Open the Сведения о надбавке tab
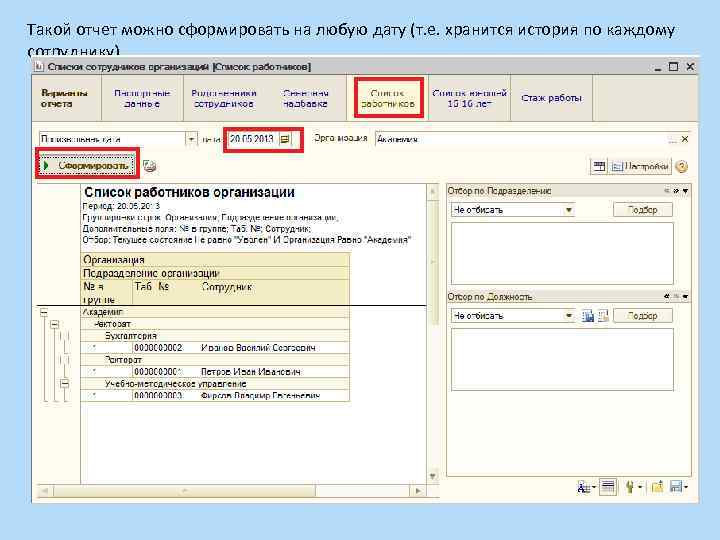720x540 pixels. coord(305,98)
